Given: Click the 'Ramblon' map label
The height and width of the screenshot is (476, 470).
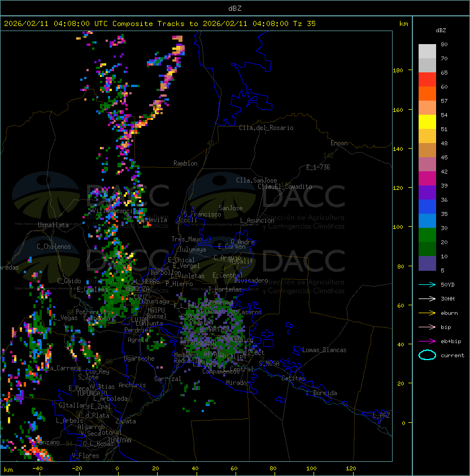Looking at the screenshot, I should tap(185, 163).
